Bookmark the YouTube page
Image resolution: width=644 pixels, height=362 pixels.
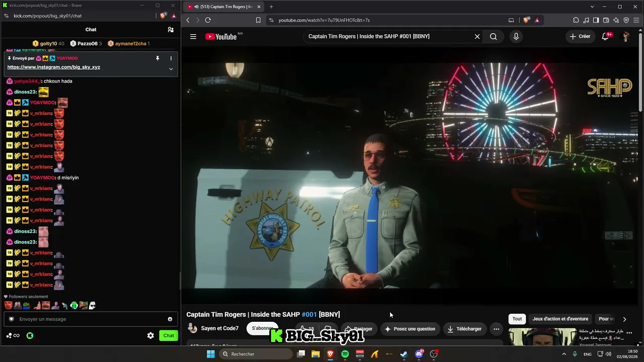(x=258, y=20)
